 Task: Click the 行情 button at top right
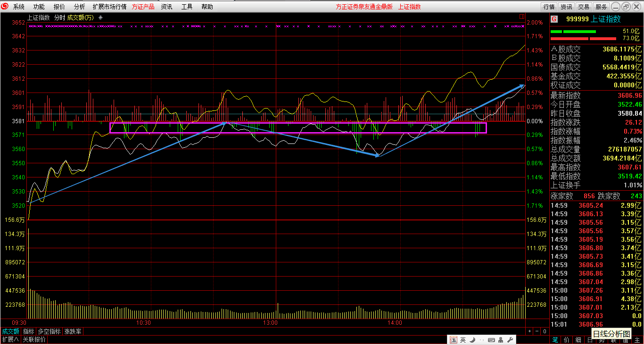click(549, 7)
